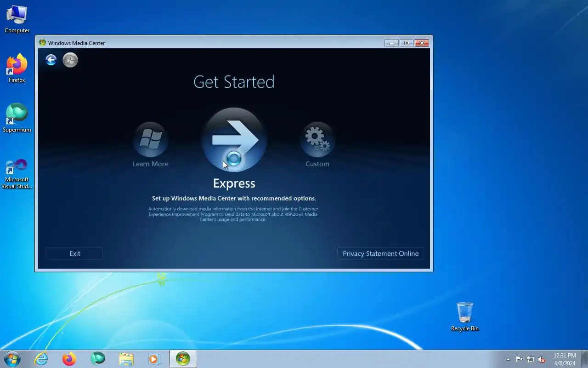Open the network tray icon
Viewport: 588px width, 368px height.
531,359
